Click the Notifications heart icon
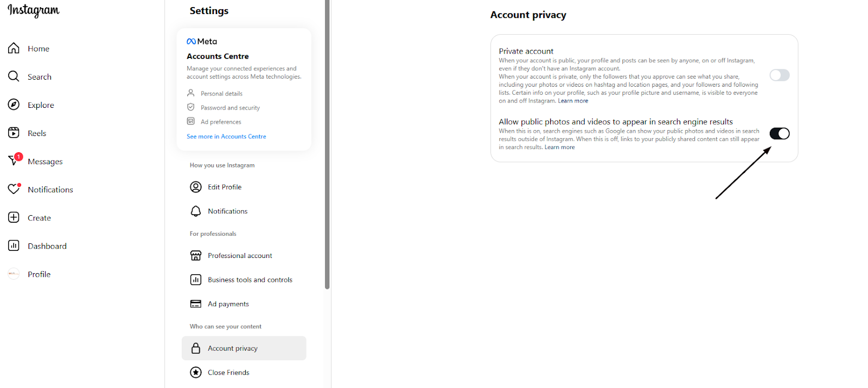The height and width of the screenshot is (388, 868). (14, 189)
